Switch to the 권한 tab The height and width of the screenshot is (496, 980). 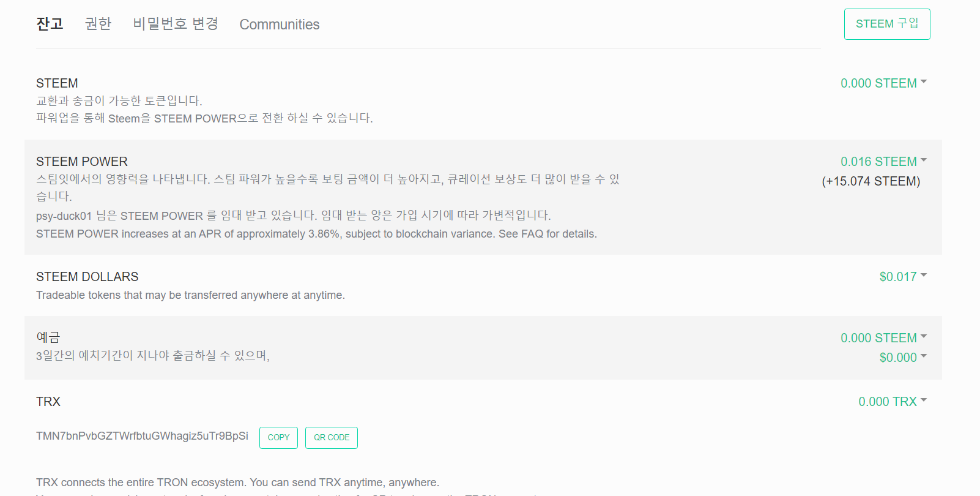[98, 24]
